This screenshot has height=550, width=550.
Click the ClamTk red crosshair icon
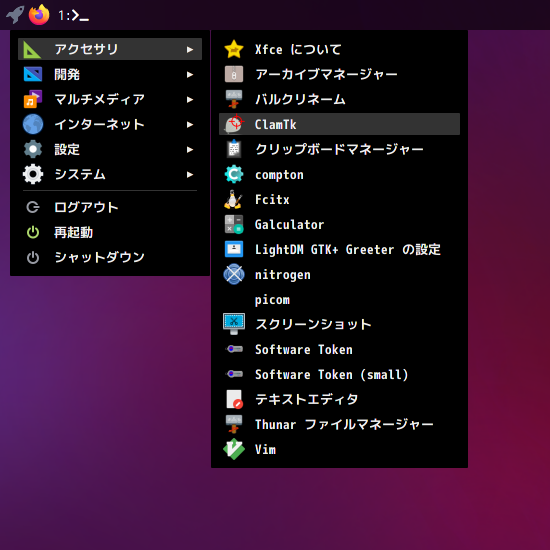pos(234,124)
